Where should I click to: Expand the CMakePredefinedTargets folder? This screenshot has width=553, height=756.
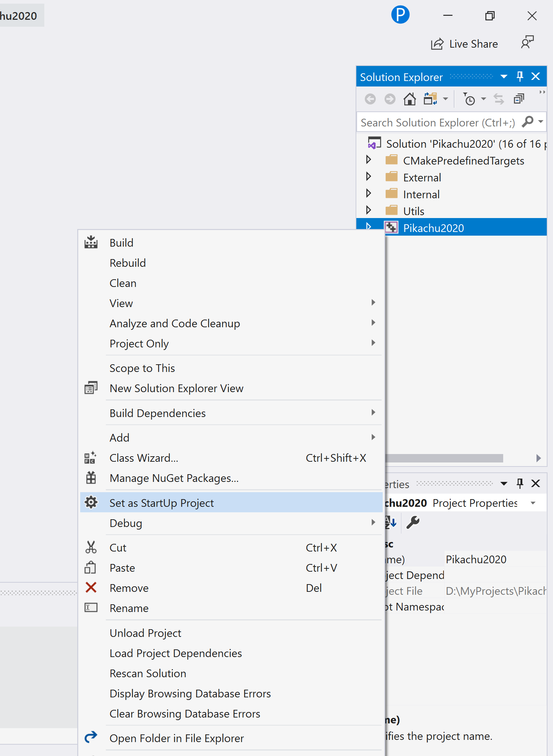click(x=368, y=160)
